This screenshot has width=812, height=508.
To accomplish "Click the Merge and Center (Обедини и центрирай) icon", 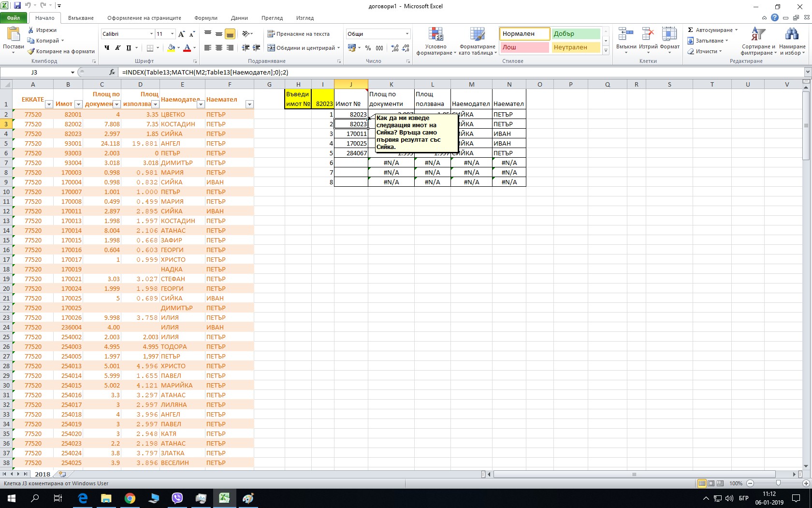I will pos(271,48).
